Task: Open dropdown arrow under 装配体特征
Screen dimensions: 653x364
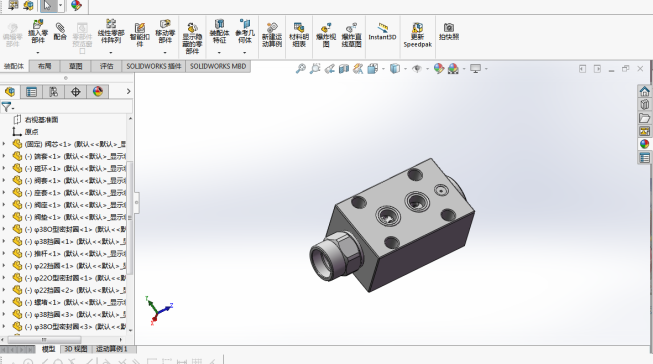Action: point(219,52)
